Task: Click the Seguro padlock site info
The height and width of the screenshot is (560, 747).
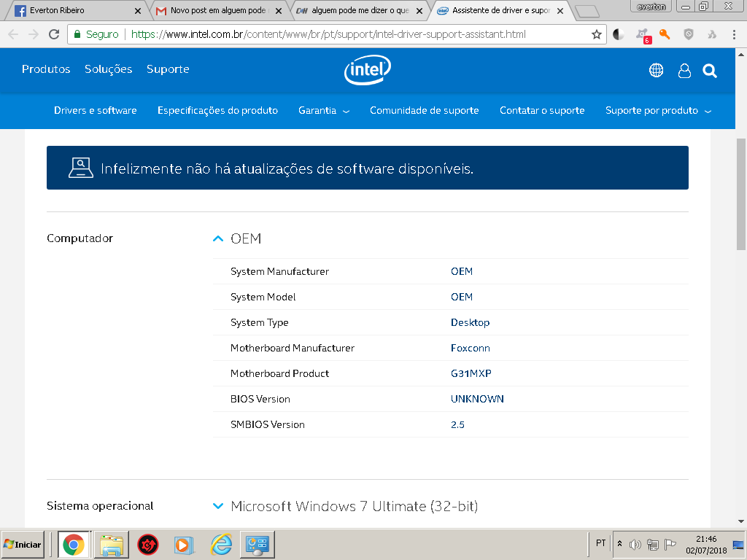Action: pyautogui.click(x=96, y=34)
